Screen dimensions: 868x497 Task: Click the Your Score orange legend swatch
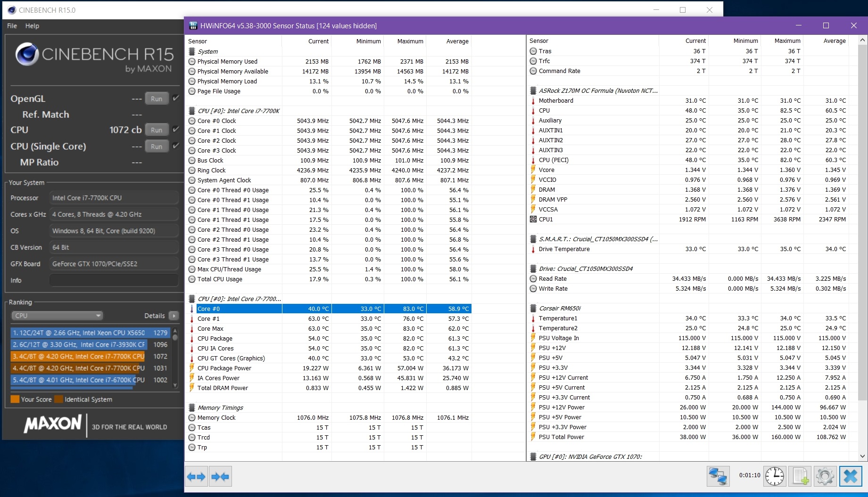(15, 399)
